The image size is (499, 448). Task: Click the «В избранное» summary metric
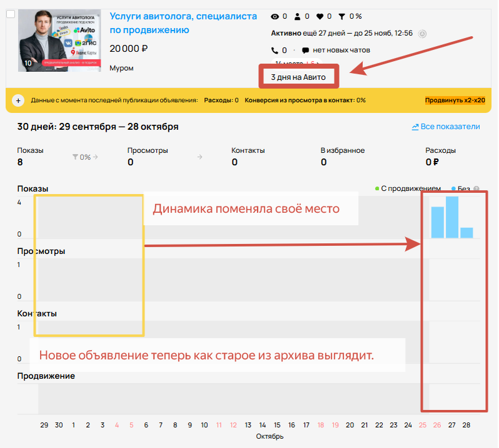(342, 157)
